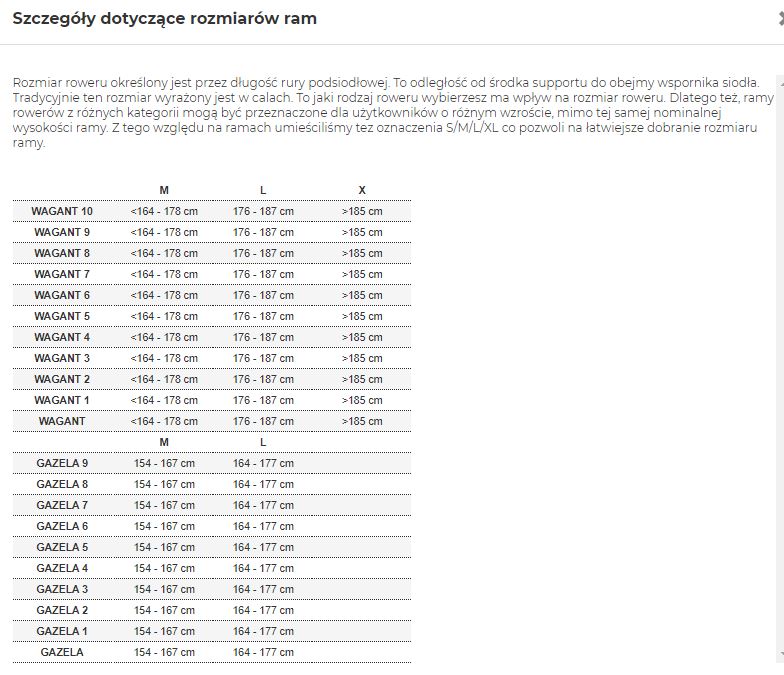Click the WAGANT 10 row label
The width and height of the screenshot is (784, 675).
coord(62,212)
